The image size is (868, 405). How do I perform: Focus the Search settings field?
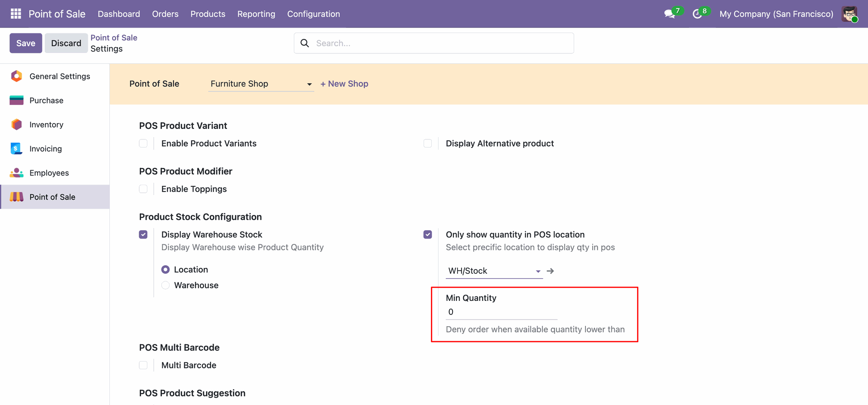(x=434, y=43)
